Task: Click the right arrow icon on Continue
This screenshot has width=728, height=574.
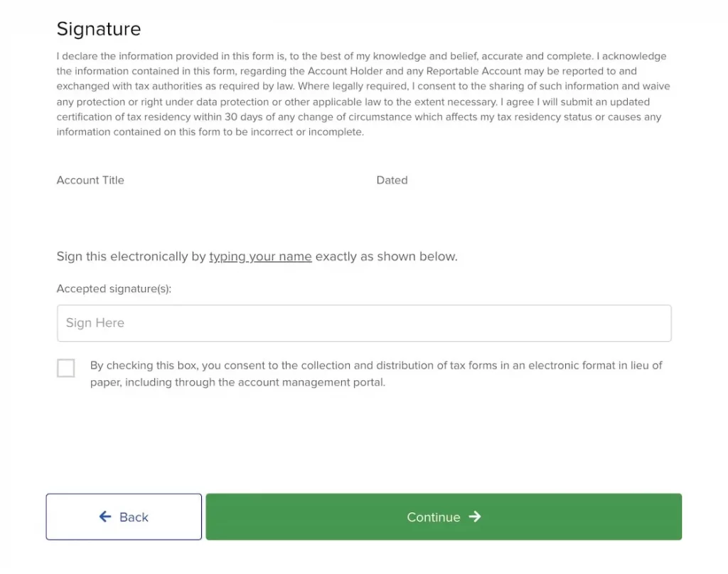Action: pyautogui.click(x=475, y=517)
